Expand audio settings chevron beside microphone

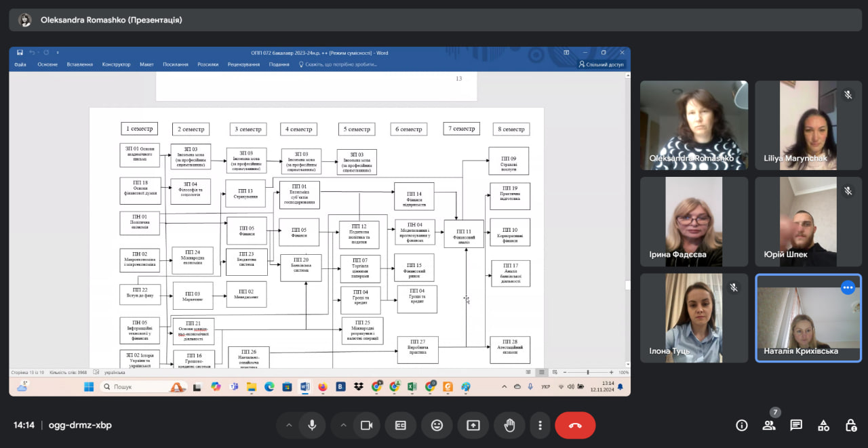point(289,426)
